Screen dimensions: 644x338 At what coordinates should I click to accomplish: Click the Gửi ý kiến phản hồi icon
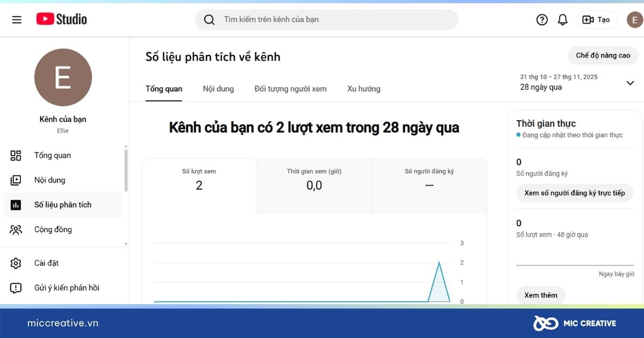16,288
